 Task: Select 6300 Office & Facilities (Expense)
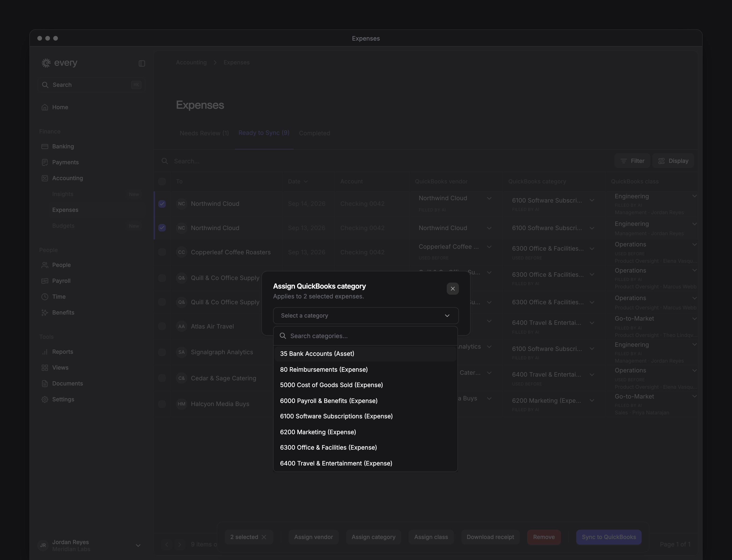pos(366,448)
